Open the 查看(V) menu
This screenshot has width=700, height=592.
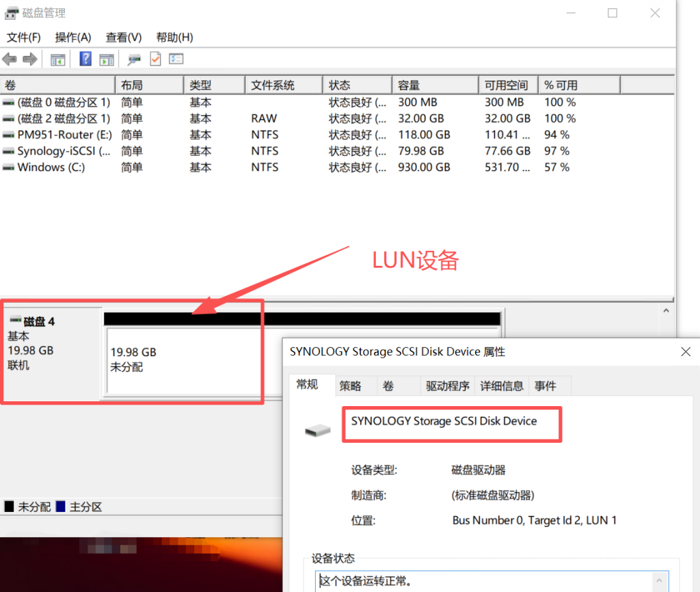click(124, 38)
